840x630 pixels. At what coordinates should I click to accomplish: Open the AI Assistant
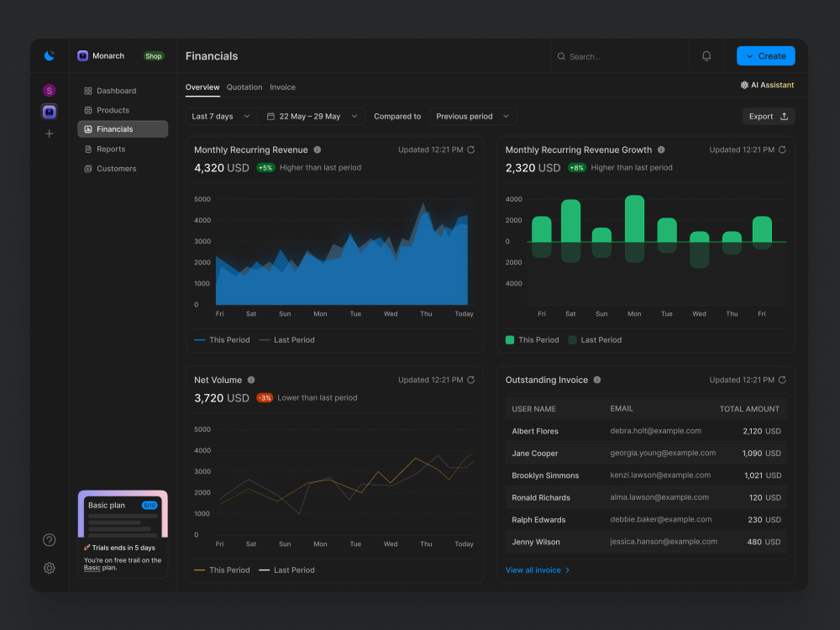(x=767, y=85)
